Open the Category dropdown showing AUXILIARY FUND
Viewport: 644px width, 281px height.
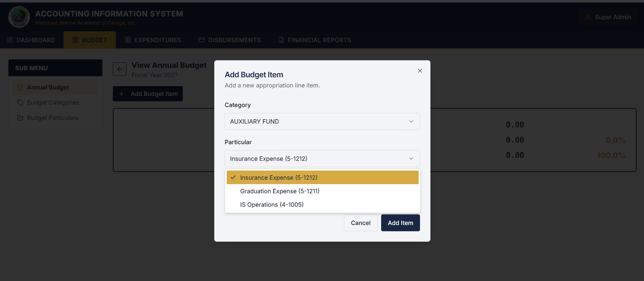pos(322,122)
